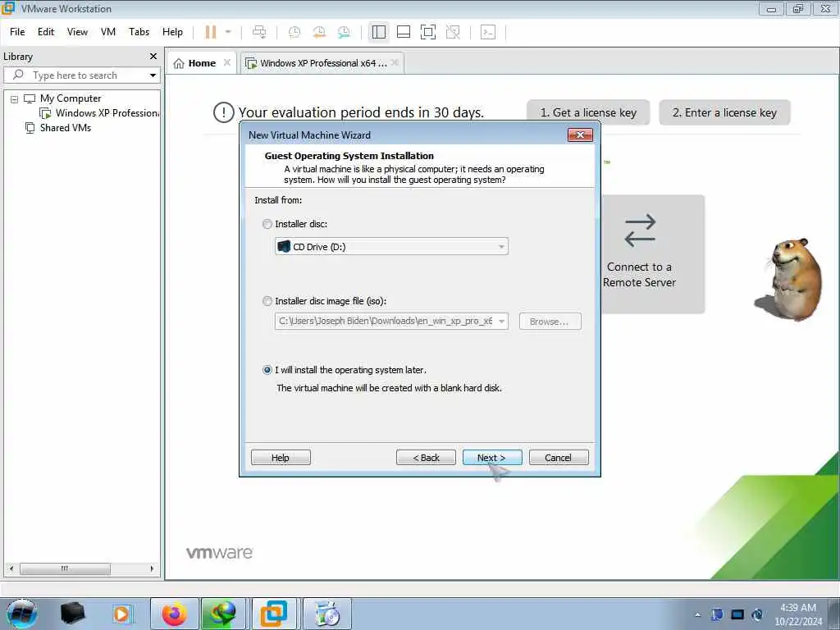Click the VMware Workstation title bar icon
This screenshot has height=630, width=840.
click(8, 8)
